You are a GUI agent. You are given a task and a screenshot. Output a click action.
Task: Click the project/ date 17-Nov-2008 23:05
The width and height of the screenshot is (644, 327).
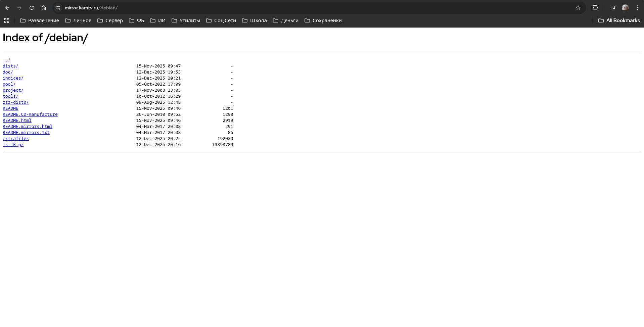tap(158, 90)
